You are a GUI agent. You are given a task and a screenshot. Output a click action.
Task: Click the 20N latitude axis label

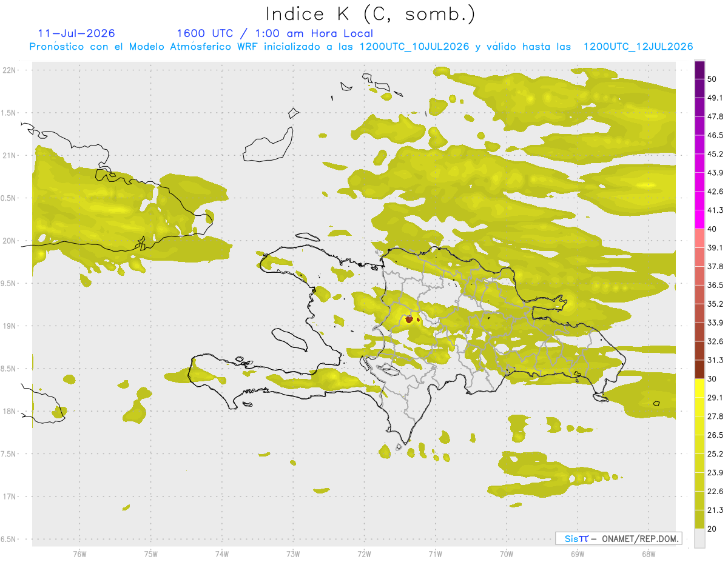[x=10, y=241]
